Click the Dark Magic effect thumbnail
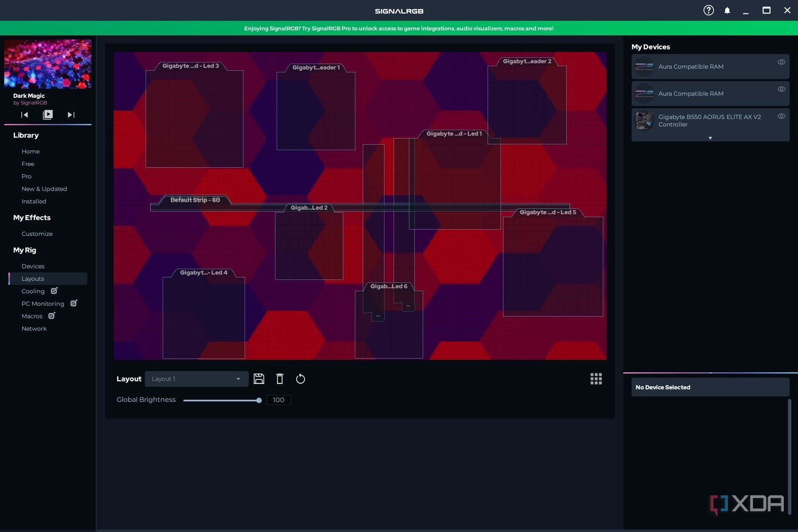The height and width of the screenshot is (532, 798). pyautogui.click(x=48, y=64)
